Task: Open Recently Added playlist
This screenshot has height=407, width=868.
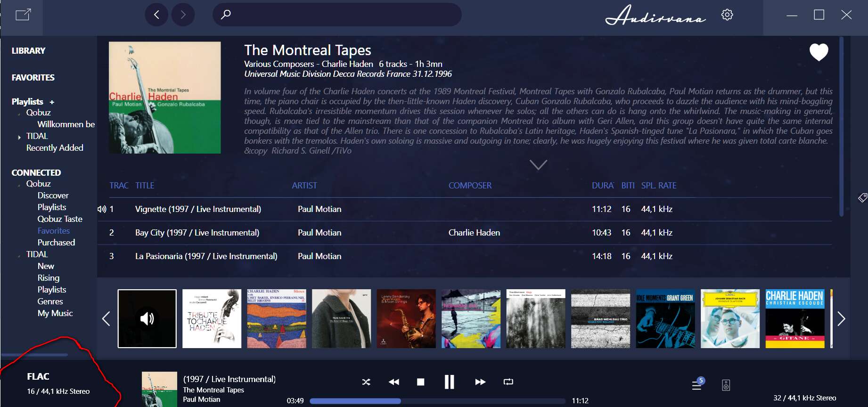Action: (x=55, y=147)
